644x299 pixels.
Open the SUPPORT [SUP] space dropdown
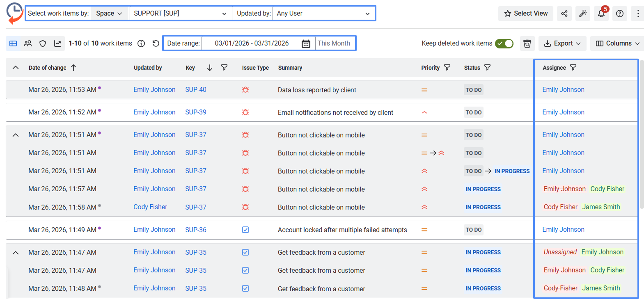181,14
